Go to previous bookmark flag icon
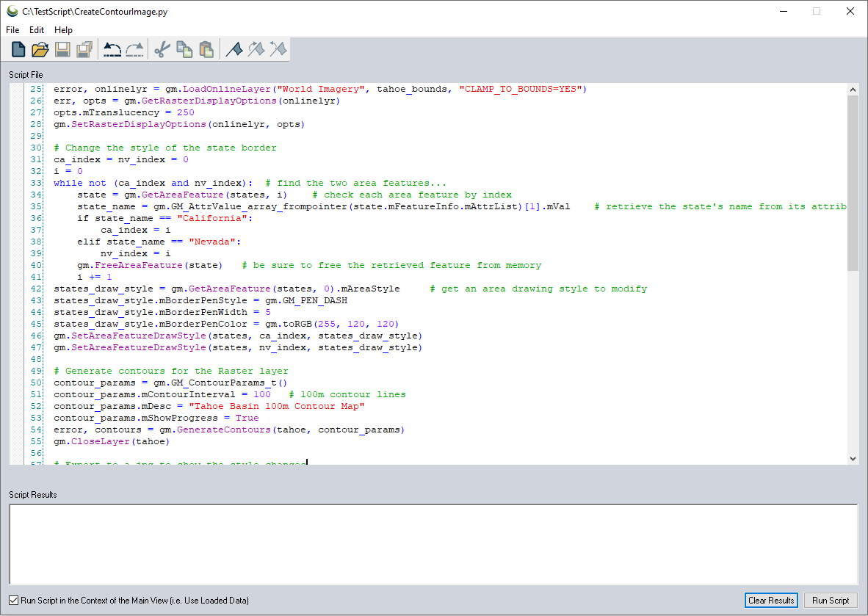 (278, 49)
